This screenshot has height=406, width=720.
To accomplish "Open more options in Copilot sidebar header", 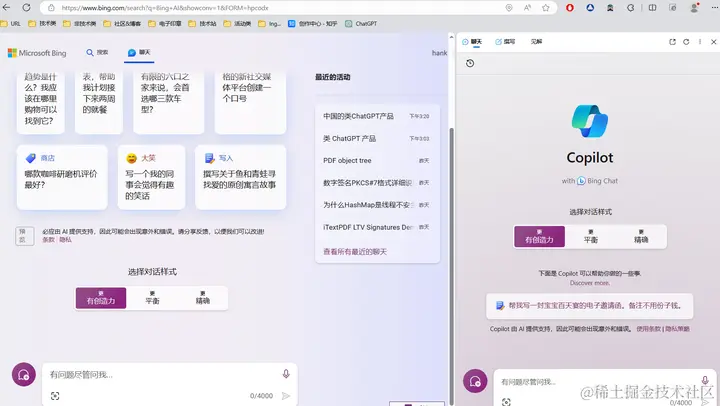I will pos(700,42).
